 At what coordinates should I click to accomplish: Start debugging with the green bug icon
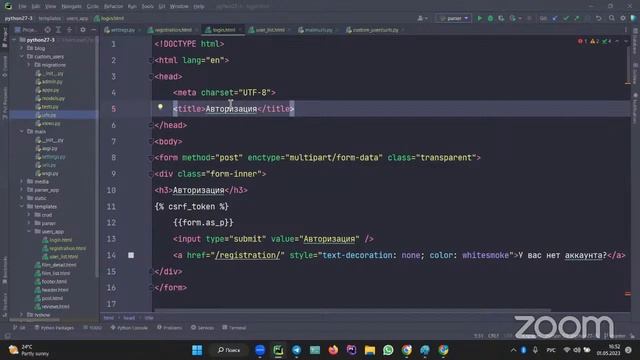click(490, 18)
